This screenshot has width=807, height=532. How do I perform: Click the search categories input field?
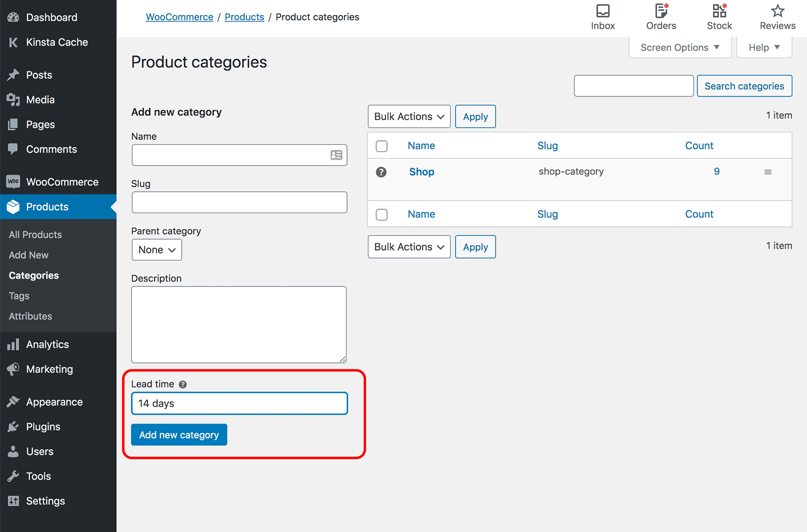[x=633, y=86]
